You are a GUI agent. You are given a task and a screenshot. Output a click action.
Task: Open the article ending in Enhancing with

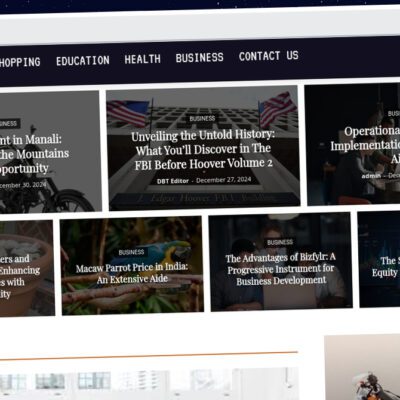click(x=19, y=276)
